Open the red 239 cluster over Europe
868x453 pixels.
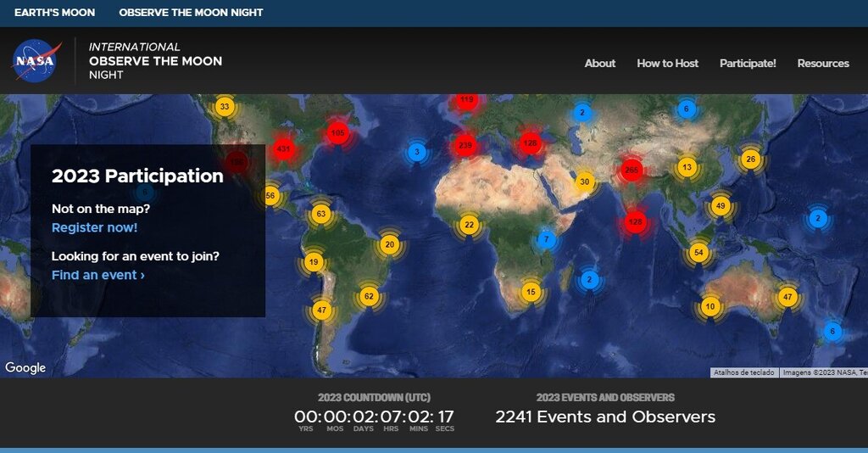465,145
